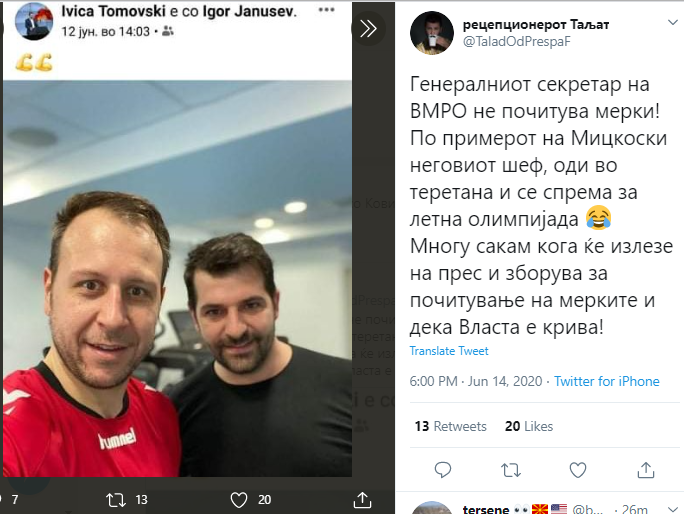The height and width of the screenshot is (514, 684).
Task: Open the three-dots menu on Ivica Tomovski's post
Action: point(326,10)
